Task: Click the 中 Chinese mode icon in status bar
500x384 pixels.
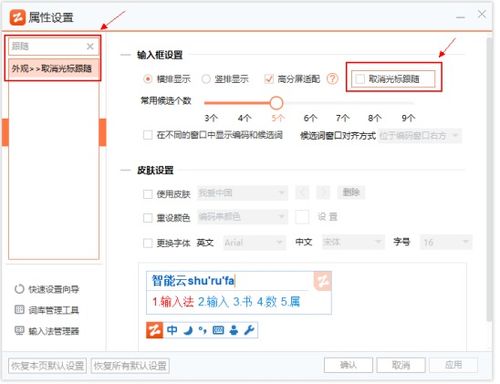Action: pyautogui.click(x=172, y=330)
